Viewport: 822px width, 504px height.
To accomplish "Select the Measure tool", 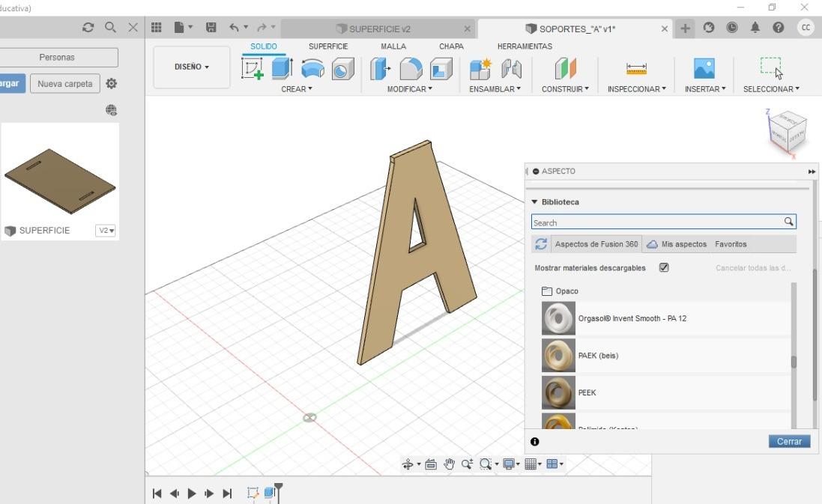I will (x=636, y=69).
